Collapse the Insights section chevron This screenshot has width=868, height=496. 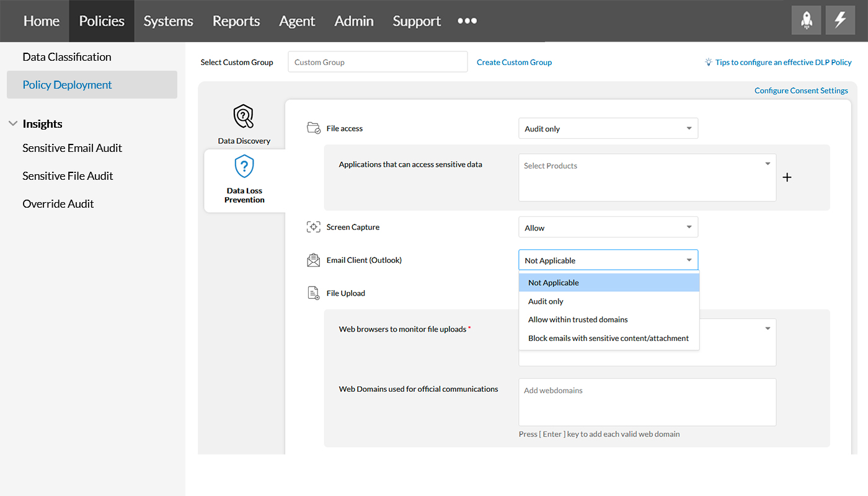tap(12, 124)
